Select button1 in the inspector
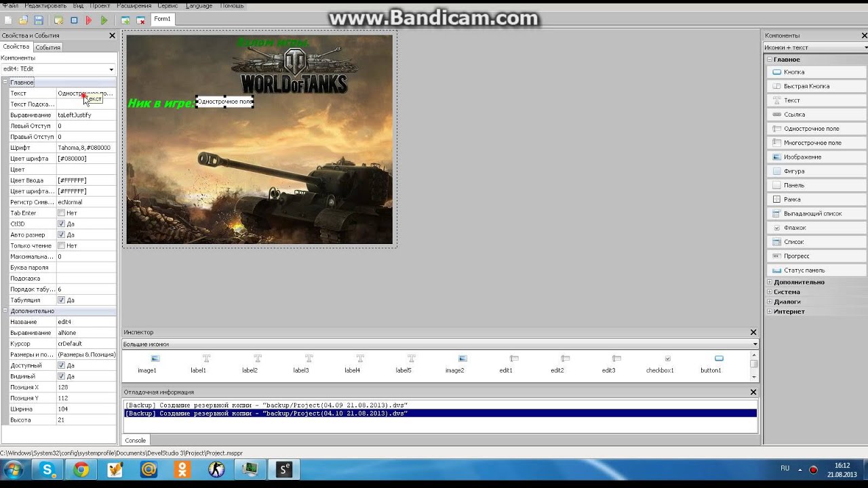868x488 pixels. [711, 364]
